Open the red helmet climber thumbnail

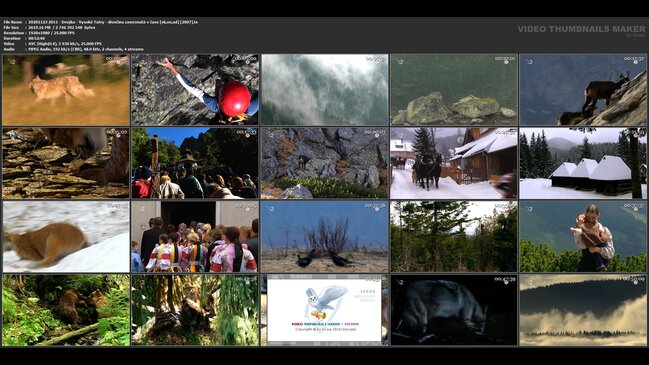click(195, 89)
